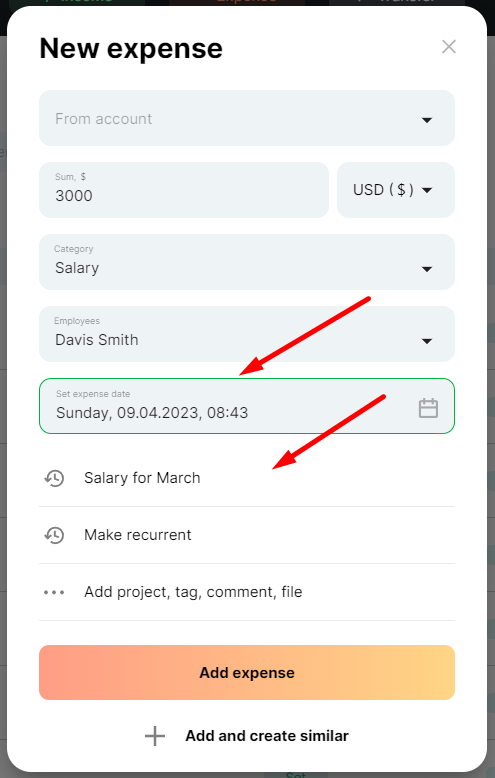Change the USD ($) currency selector
495x778 pixels.
pos(395,190)
